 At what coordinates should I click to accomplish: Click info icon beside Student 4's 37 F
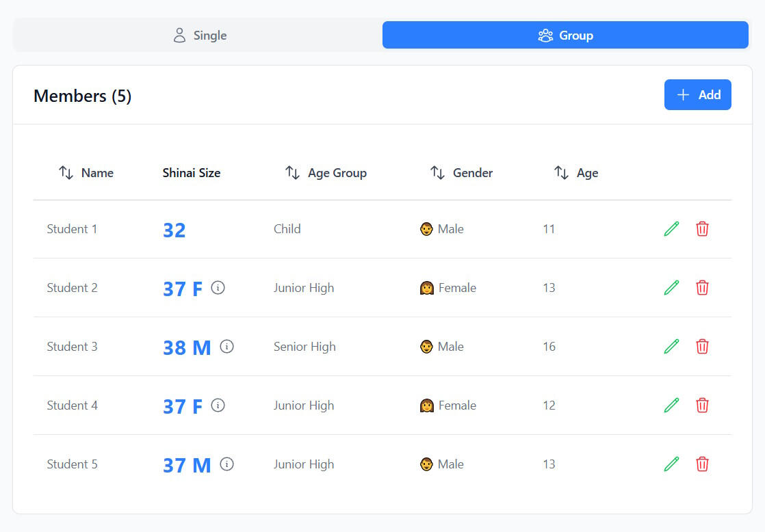[x=218, y=405]
